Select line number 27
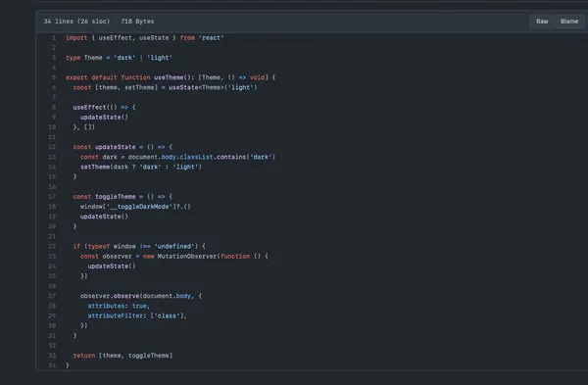 52,296
